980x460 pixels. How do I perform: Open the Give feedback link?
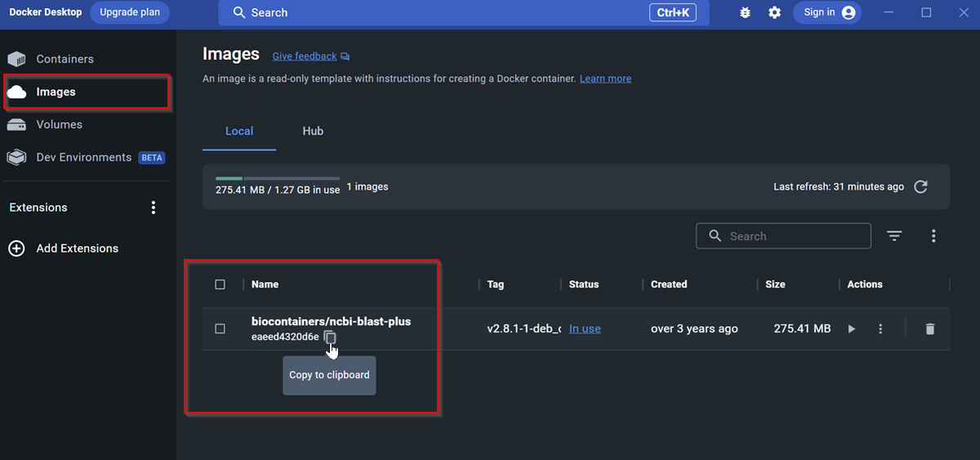pyautogui.click(x=305, y=56)
